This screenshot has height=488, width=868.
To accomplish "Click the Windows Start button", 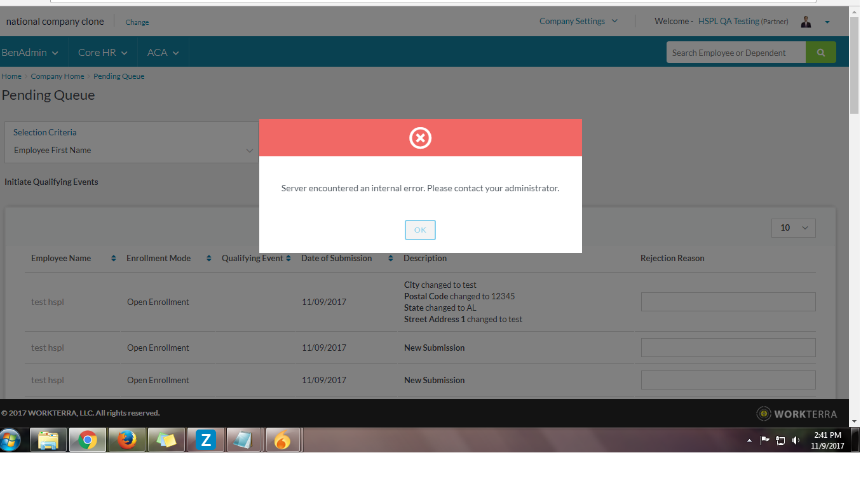I will (11, 440).
